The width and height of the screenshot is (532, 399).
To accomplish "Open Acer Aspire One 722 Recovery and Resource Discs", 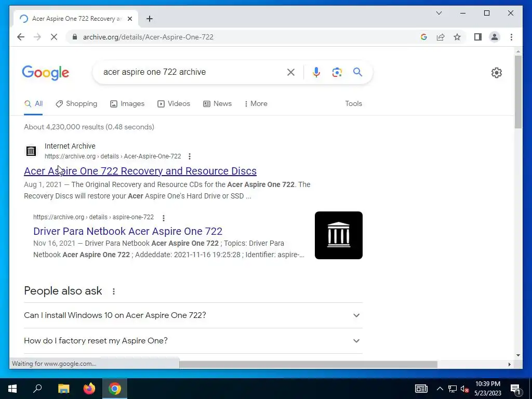I will [x=140, y=171].
